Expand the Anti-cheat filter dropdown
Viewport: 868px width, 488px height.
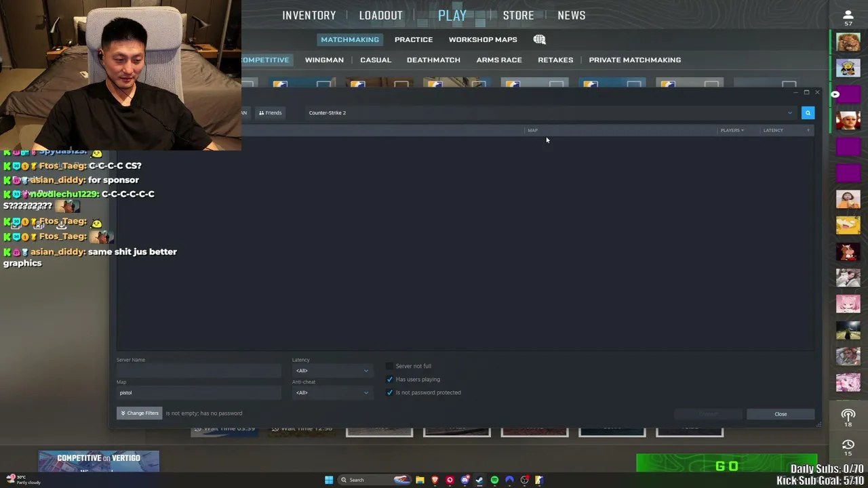[332, 392]
